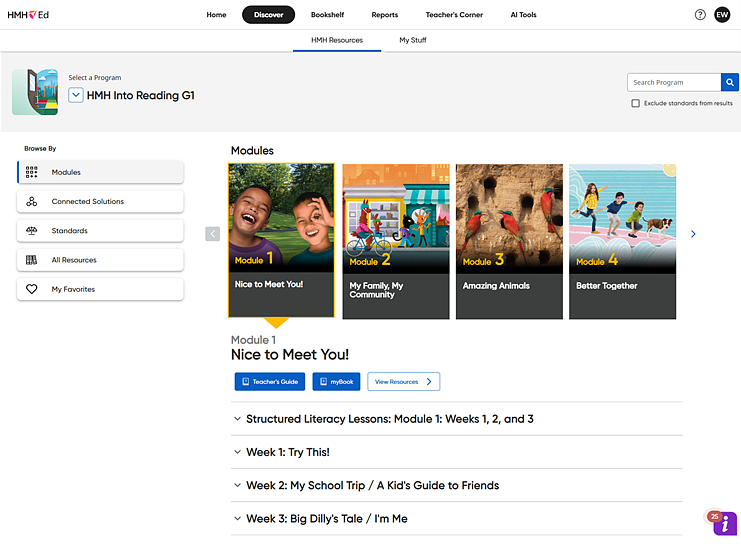Click the Modules grid icon in sidebar
The width and height of the screenshot is (741, 549).
[32, 172]
